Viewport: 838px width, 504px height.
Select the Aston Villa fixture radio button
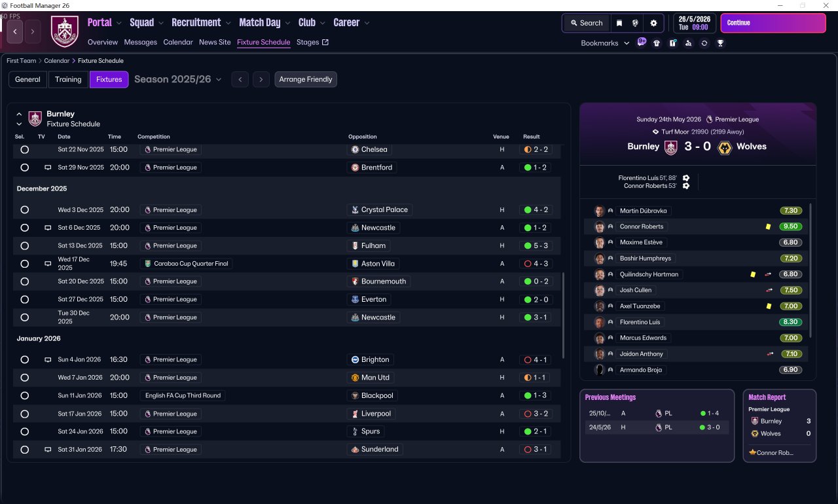coord(25,264)
